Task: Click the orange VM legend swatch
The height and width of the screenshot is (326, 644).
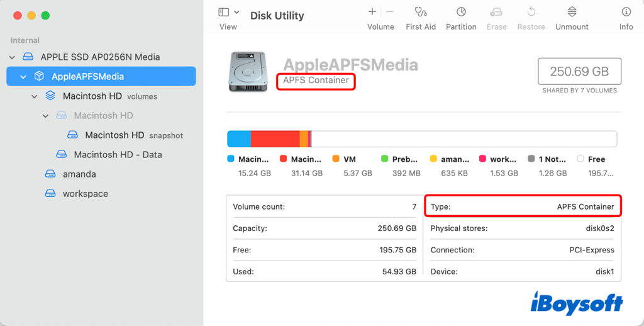Action: point(336,159)
